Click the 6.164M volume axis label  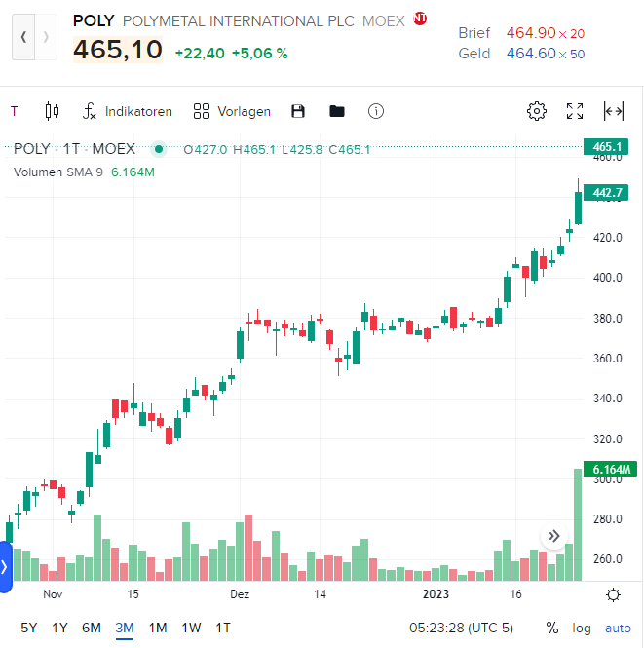pyautogui.click(x=611, y=469)
